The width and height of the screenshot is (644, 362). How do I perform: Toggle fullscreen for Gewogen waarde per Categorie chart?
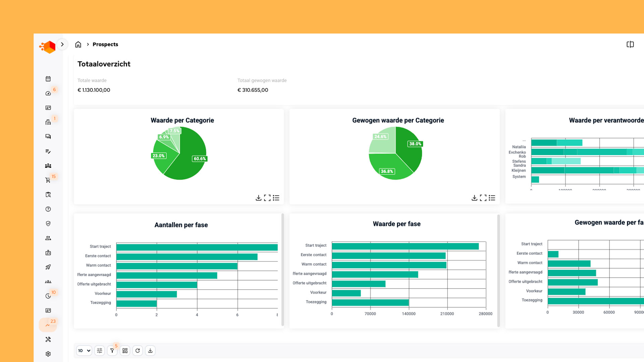tap(483, 198)
